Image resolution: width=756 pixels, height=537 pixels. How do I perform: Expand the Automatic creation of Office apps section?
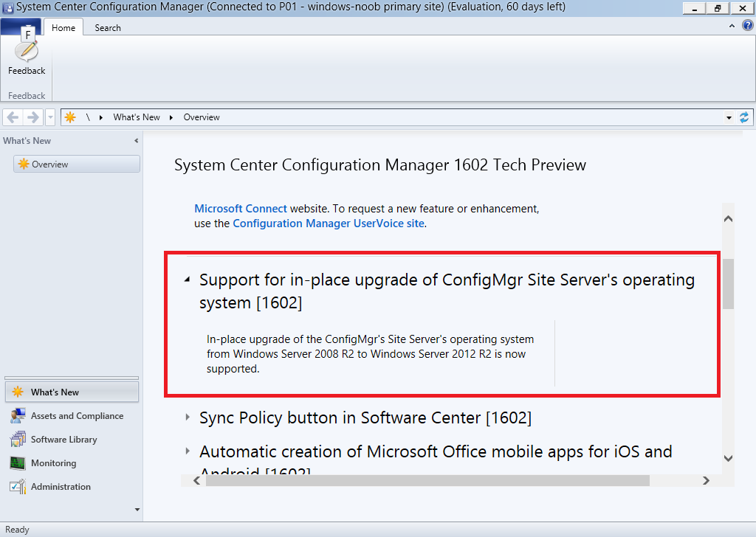(x=188, y=451)
